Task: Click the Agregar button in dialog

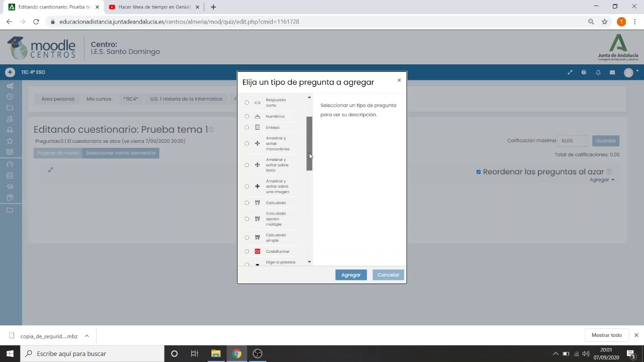Action: (351, 275)
